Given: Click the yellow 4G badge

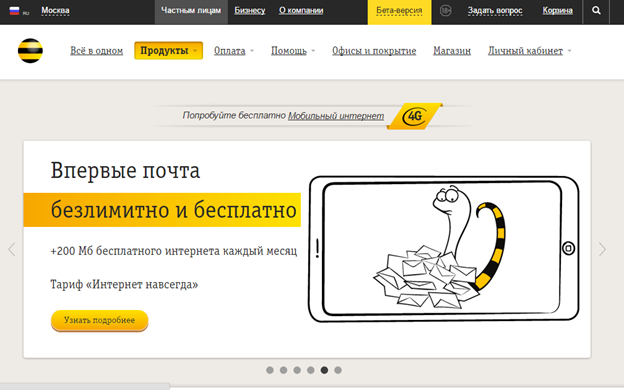Looking at the screenshot, I should pos(414,116).
